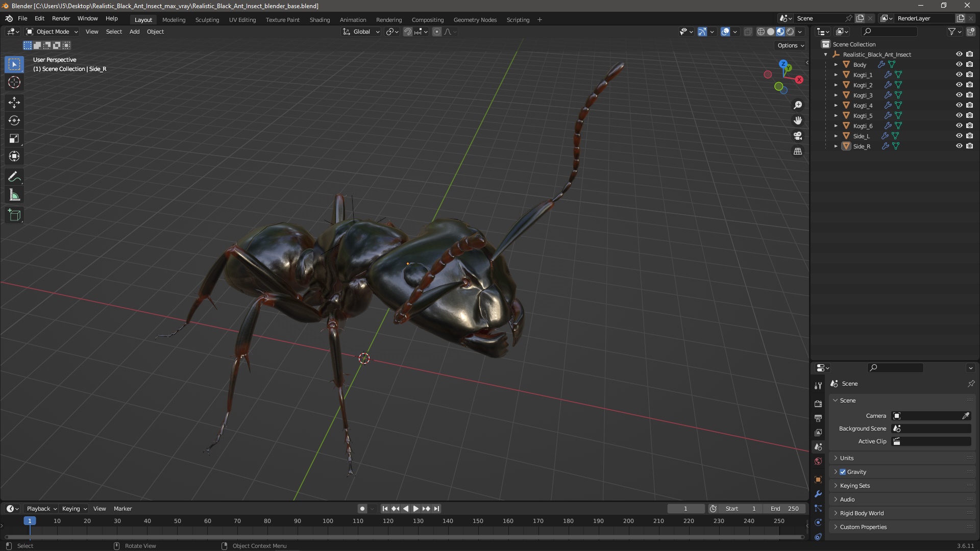
Task: Activate the Scale tool
Action: tap(14, 138)
